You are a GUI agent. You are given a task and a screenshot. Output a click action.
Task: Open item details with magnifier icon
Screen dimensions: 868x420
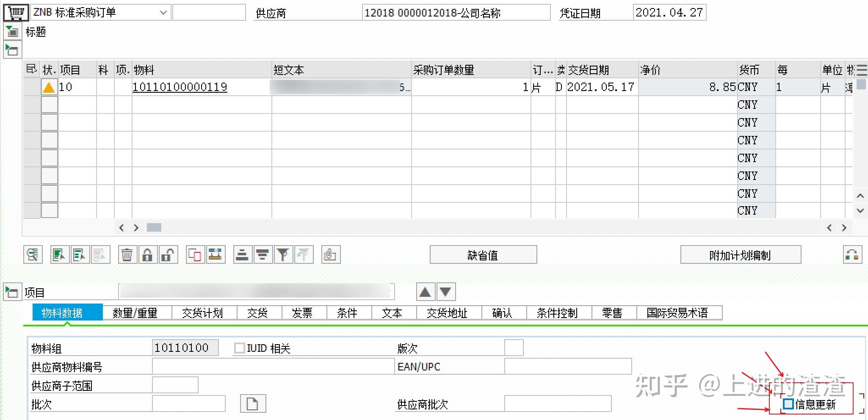click(33, 254)
